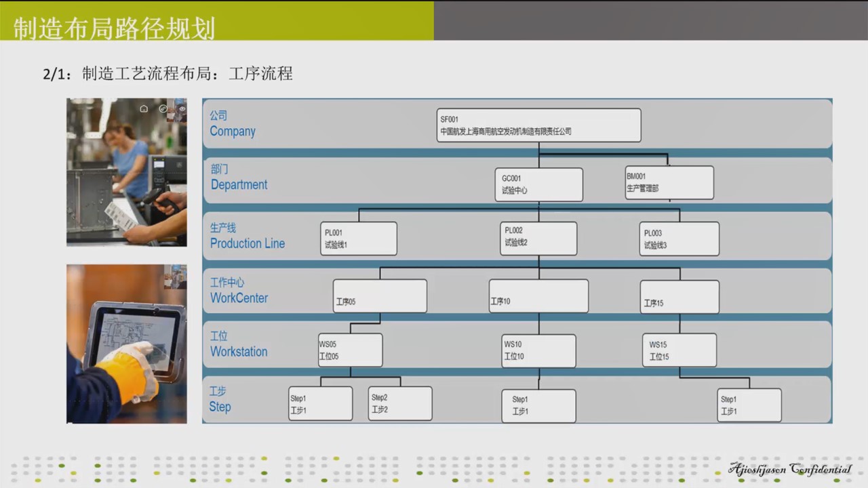Select the 工序05 work center box
Image resolution: width=868 pixels, height=488 pixels.
tap(380, 296)
